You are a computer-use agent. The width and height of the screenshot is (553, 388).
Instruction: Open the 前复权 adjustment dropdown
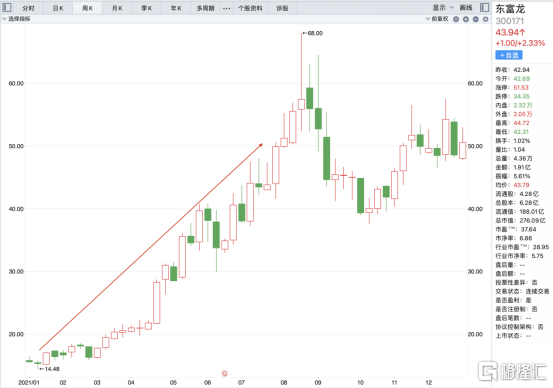(437, 19)
